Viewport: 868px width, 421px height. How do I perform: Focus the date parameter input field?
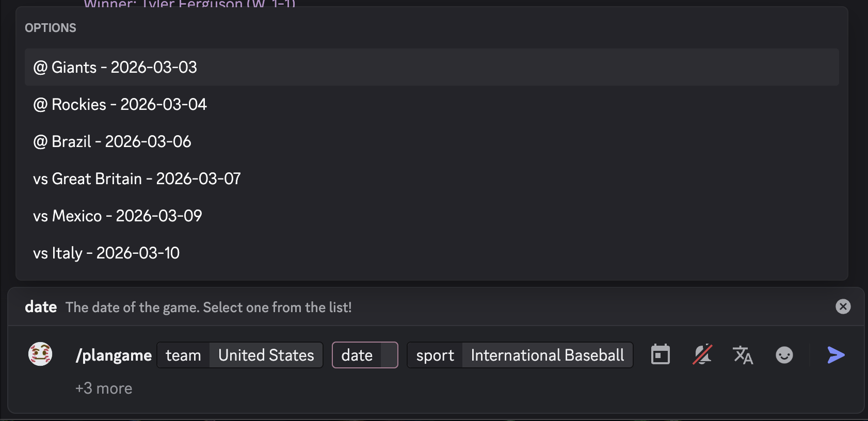click(x=389, y=355)
